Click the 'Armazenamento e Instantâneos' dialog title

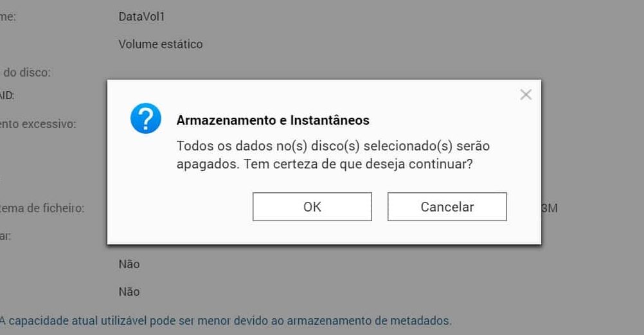(x=273, y=120)
